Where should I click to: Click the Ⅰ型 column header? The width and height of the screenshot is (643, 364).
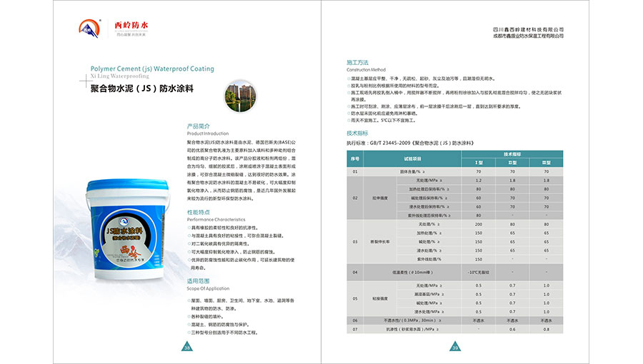(x=479, y=163)
